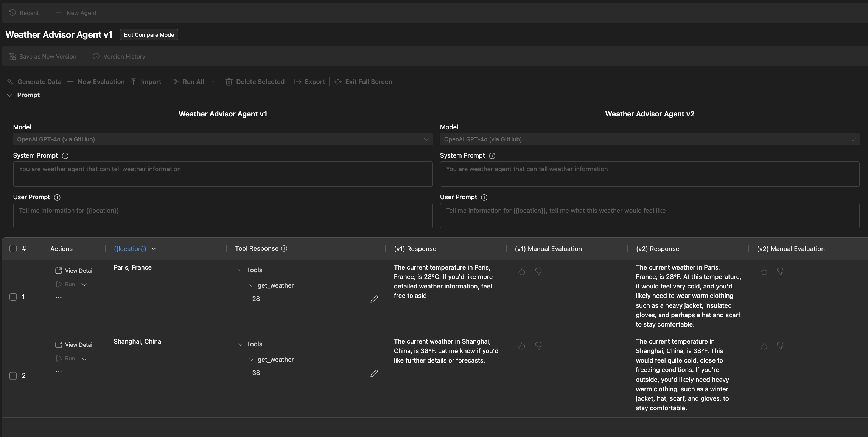868x437 pixels.
Task: Select the checkbox for row 2
Action: click(13, 376)
